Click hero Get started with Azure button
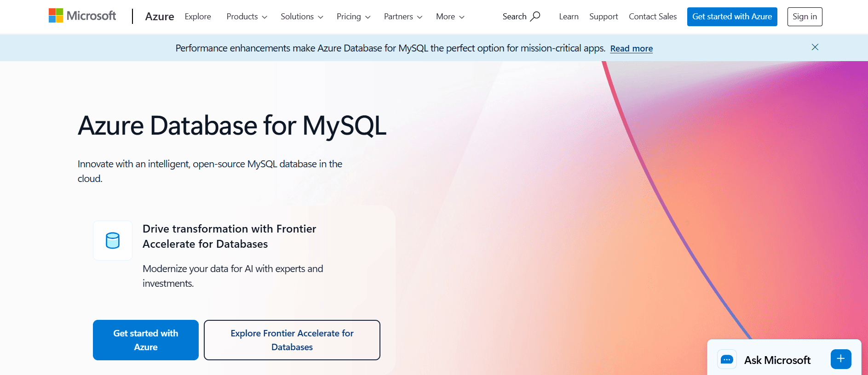The image size is (868, 375). click(146, 340)
